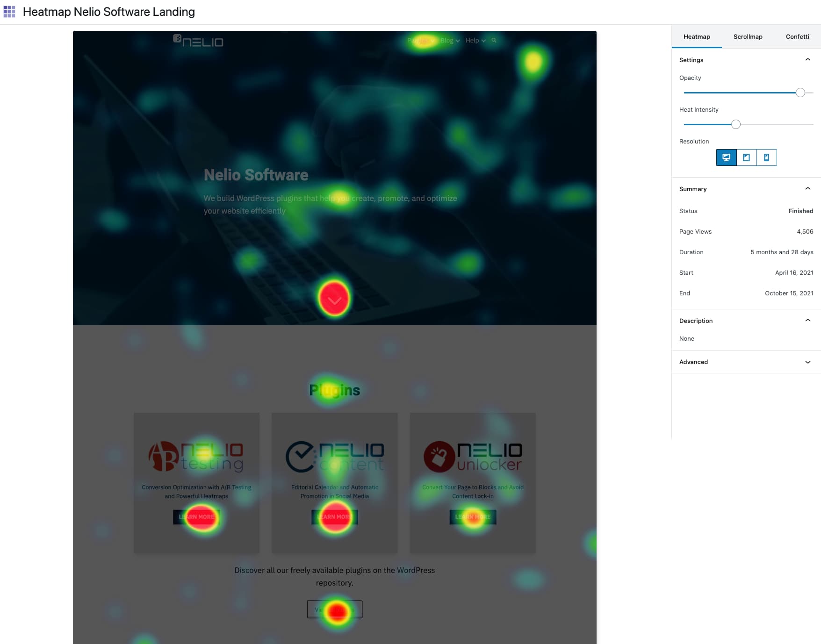This screenshot has height=644, width=821.
Task: Click the outlined button below repository text
Action: click(x=335, y=609)
